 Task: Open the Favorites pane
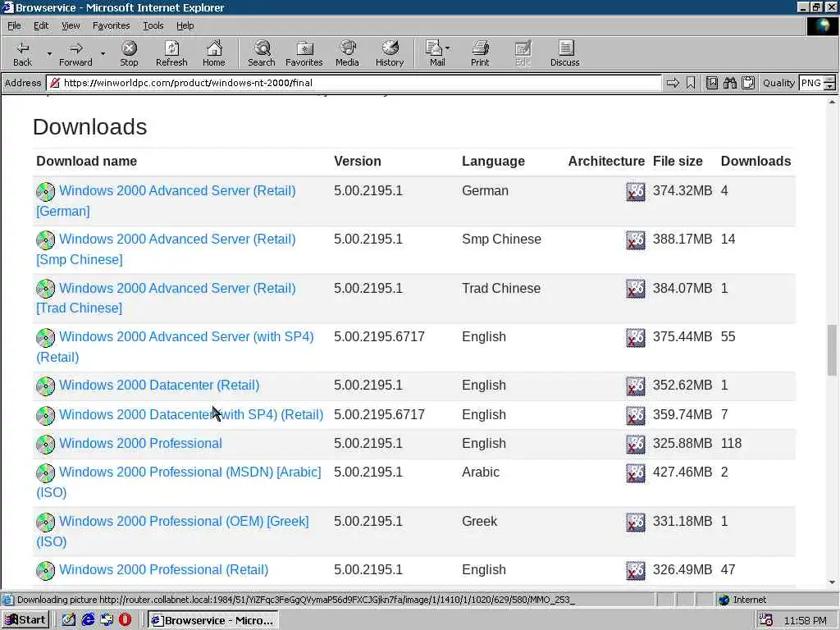(x=304, y=53)
